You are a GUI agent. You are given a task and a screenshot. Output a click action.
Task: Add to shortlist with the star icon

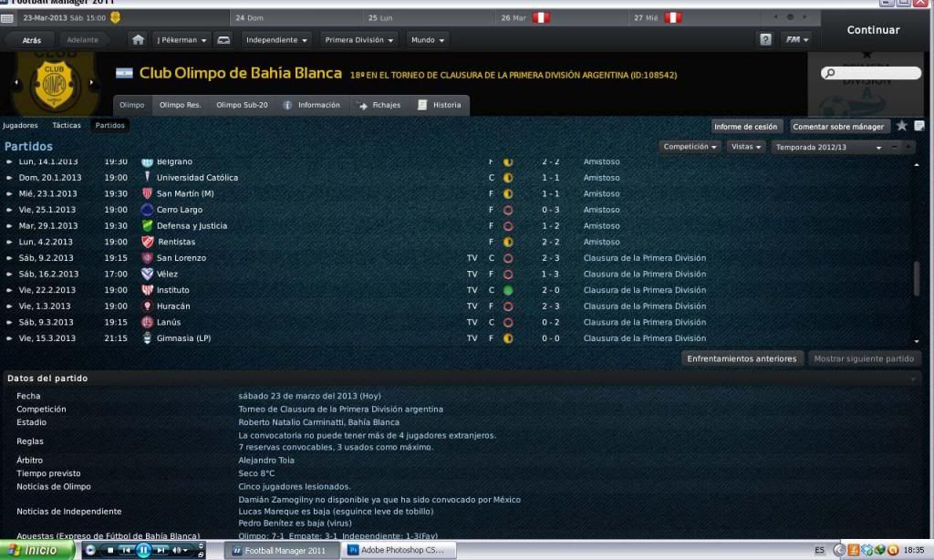(902, 126)
